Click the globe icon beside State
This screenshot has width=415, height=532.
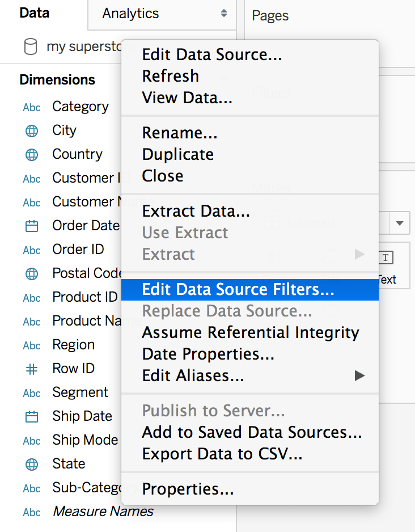pos(32,465)
